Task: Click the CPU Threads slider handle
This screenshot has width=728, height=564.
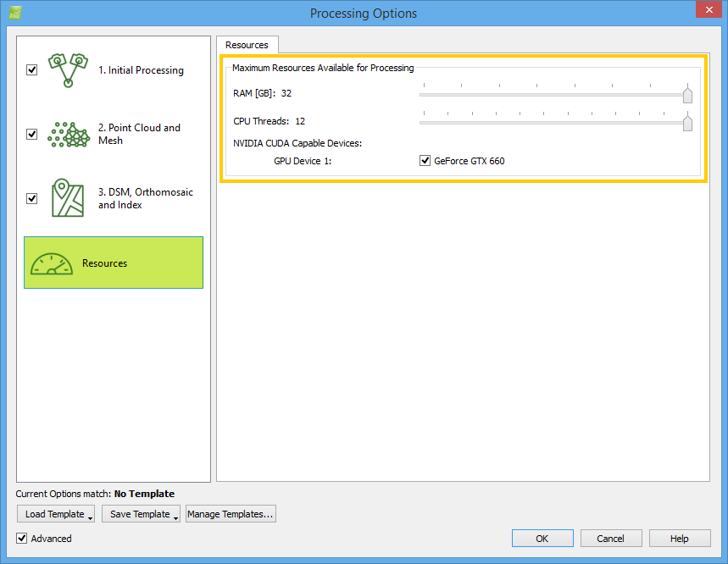Action: coord(687,123)
